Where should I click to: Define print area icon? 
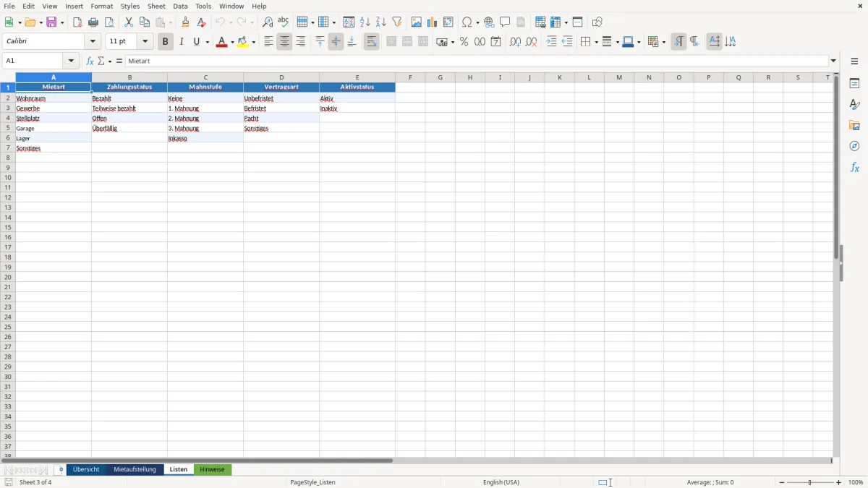point(540,22)
